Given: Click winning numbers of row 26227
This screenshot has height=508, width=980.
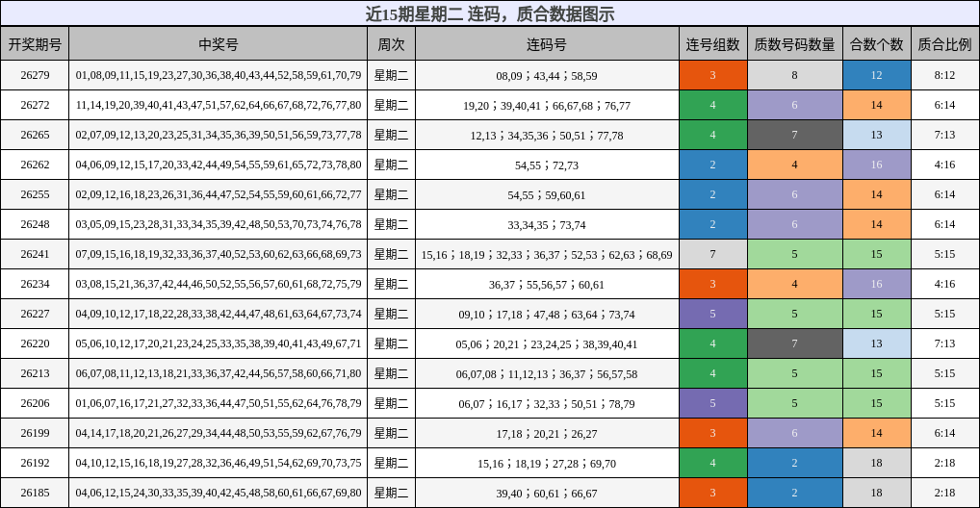Looking at the screenshot, I should [219, 314].
